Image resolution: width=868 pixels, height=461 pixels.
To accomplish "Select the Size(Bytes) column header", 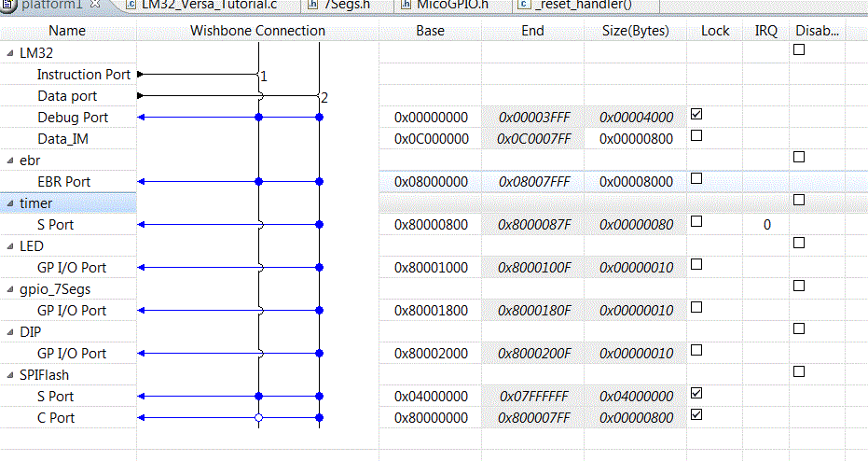I will (636, 31).
